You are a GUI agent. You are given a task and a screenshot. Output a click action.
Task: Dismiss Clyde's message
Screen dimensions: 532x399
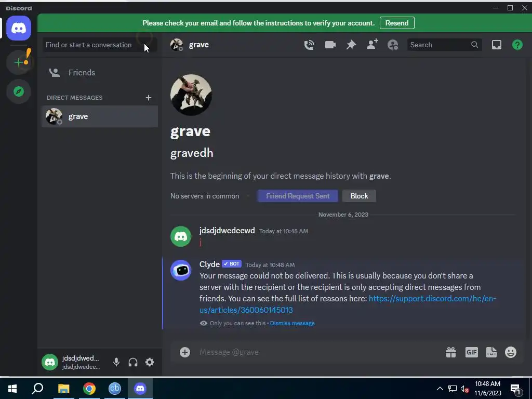click(x=292, y=323)
